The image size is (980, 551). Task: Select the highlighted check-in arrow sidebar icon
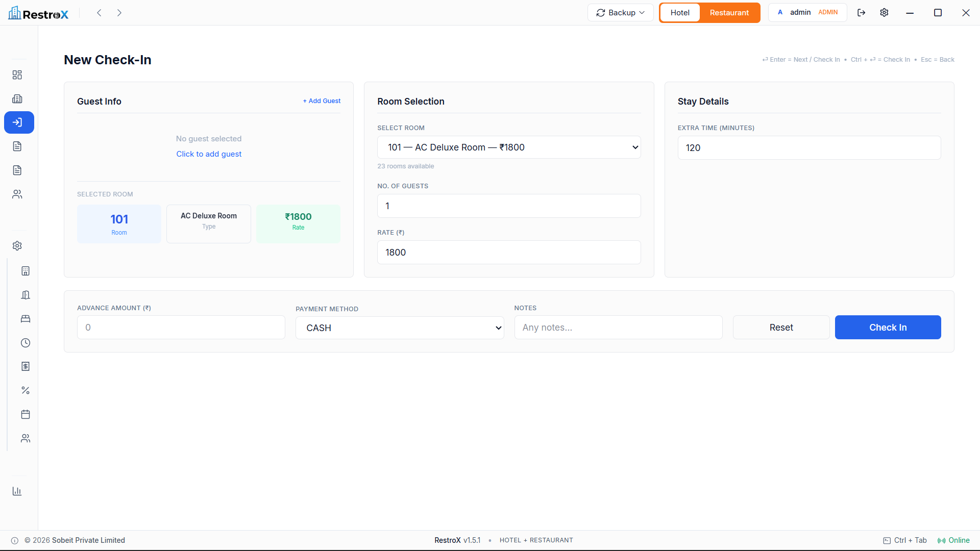pos(19,122)
